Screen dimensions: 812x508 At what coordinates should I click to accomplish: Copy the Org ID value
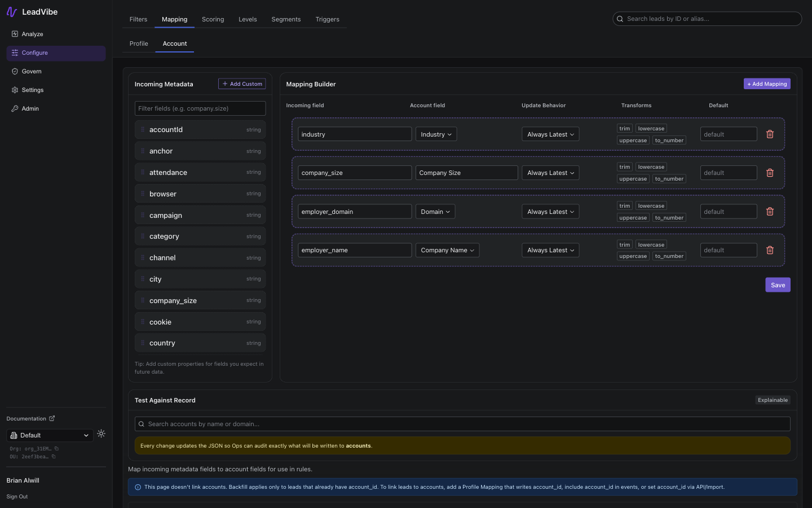[x=56, y=449]
